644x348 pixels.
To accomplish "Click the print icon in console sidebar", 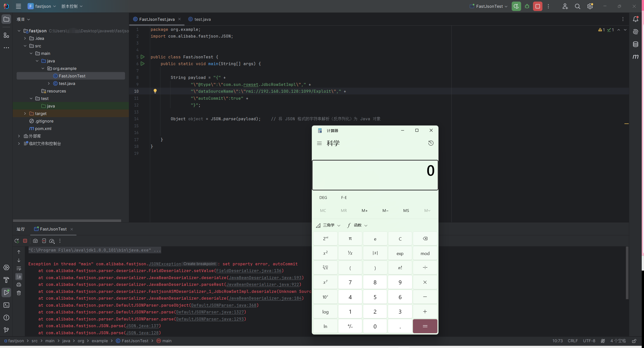I will coord(19,285).
